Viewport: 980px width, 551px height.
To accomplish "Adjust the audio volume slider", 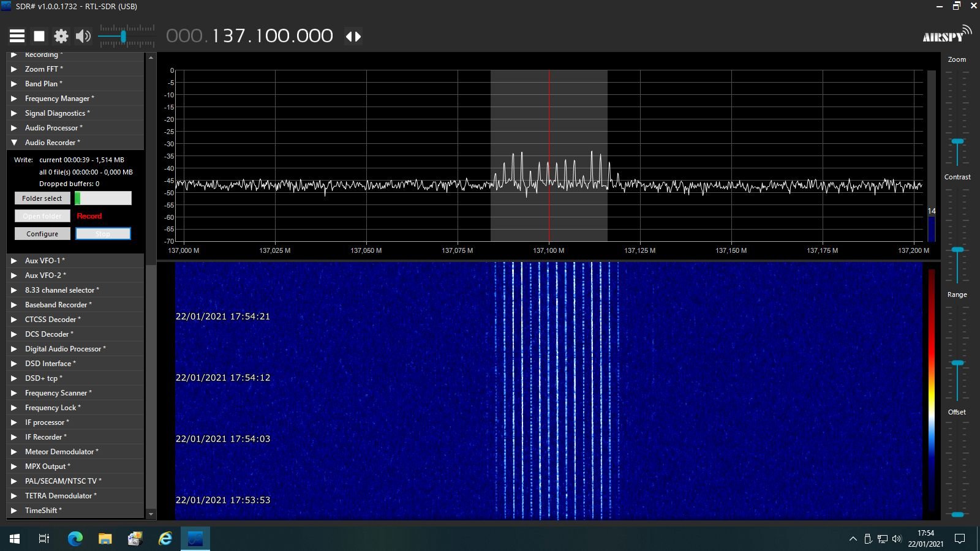I will pos(126,37).
